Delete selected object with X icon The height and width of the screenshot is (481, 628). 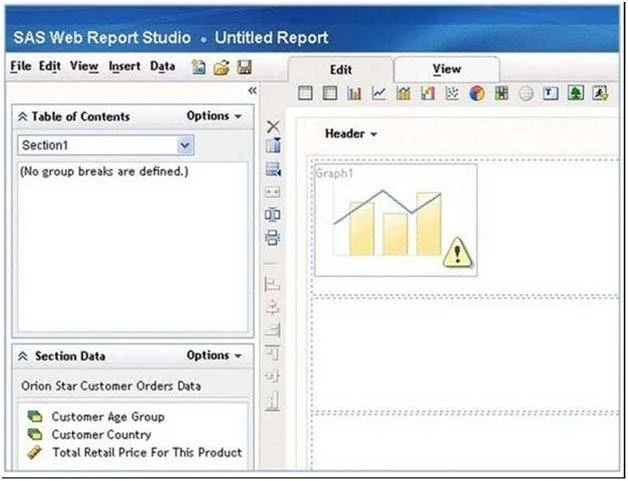273,127
